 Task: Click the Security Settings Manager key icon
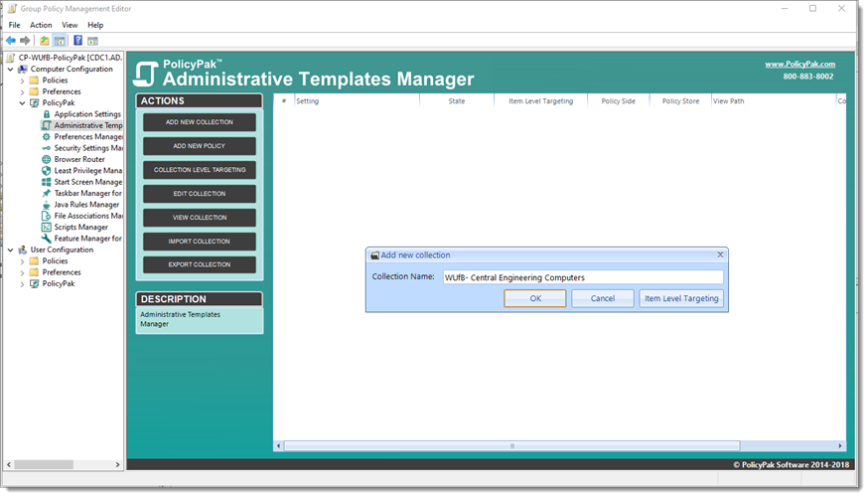[47, 148]
